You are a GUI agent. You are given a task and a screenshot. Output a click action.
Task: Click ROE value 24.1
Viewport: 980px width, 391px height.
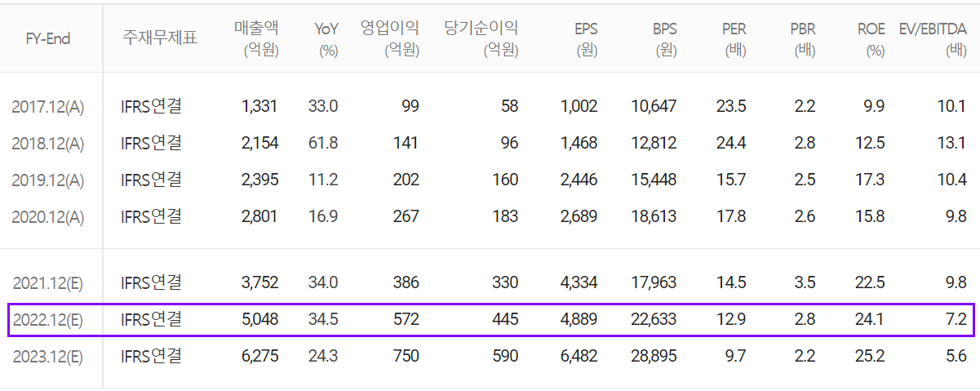[x=870, y=319]
